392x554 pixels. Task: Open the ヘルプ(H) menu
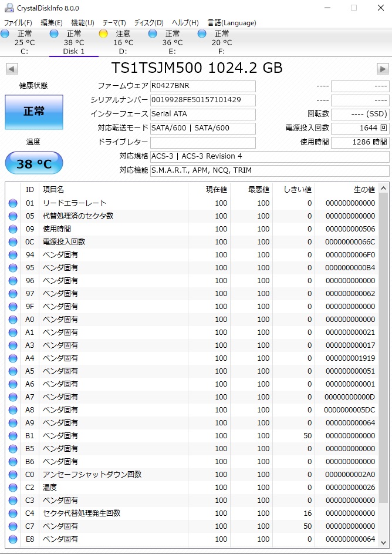click(185, 23)
